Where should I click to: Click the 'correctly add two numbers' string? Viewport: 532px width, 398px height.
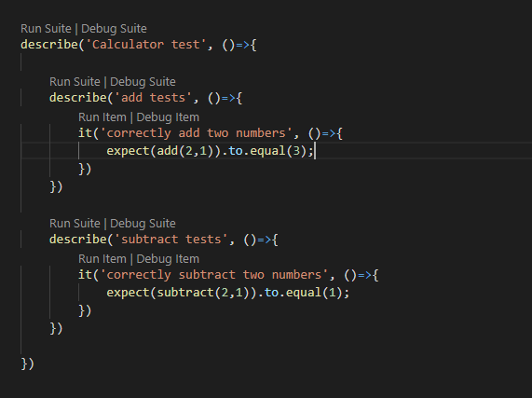coord(196,133)
